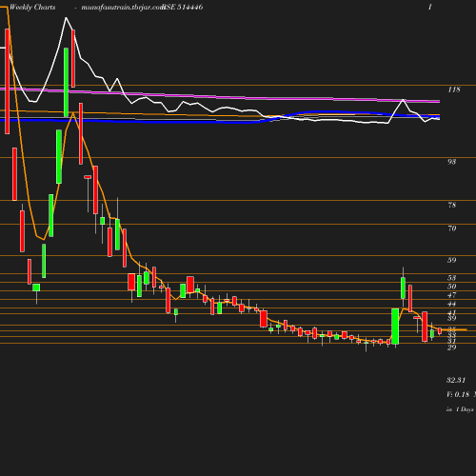Click the 29 price axis label
Viewport: 476px width, 476px height.
coord(451,347)
